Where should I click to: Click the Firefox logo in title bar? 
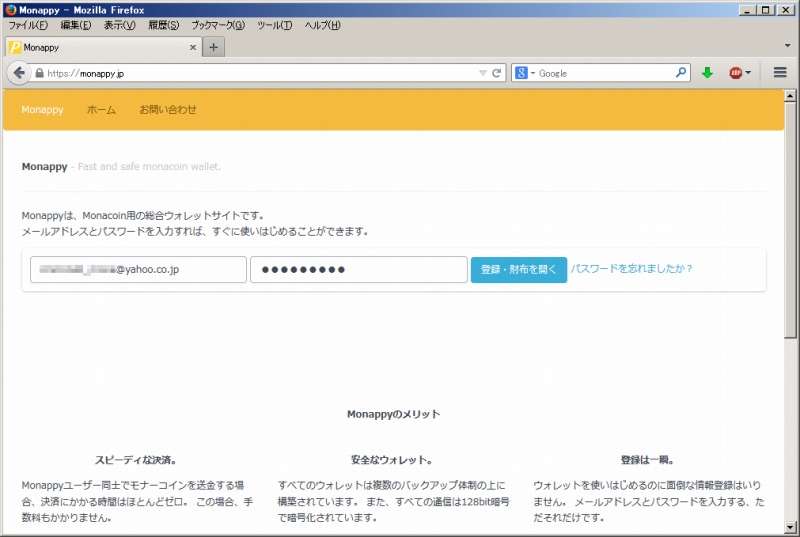10,10
